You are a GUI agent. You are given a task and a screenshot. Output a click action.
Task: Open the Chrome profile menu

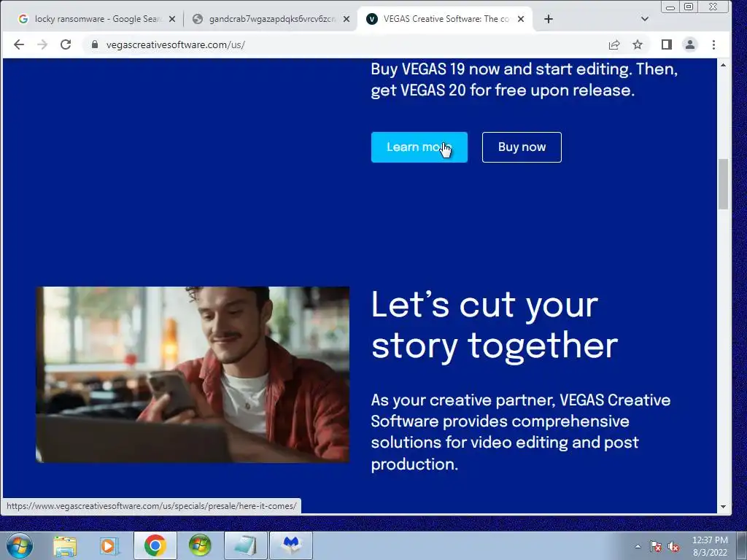[x=690, y=44]
